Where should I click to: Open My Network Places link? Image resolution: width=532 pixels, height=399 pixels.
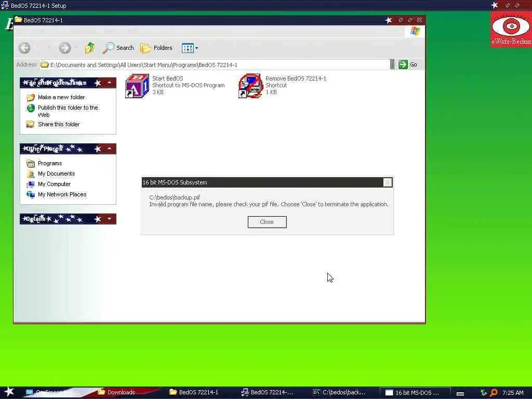(x=62, y=194)
